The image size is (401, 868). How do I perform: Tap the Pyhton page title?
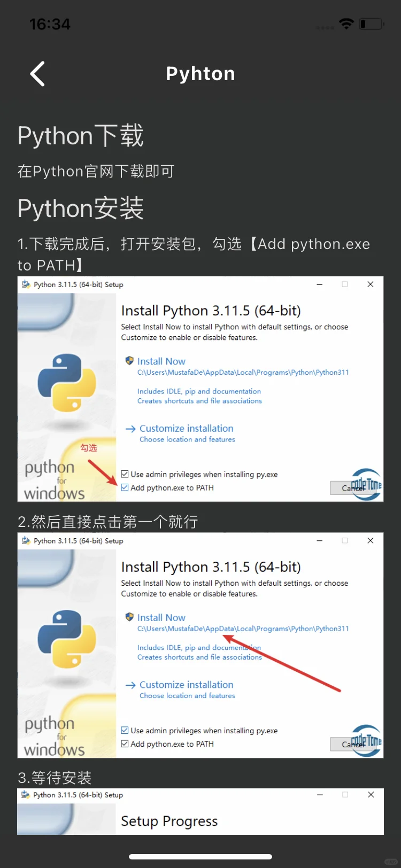pos(200,74)
